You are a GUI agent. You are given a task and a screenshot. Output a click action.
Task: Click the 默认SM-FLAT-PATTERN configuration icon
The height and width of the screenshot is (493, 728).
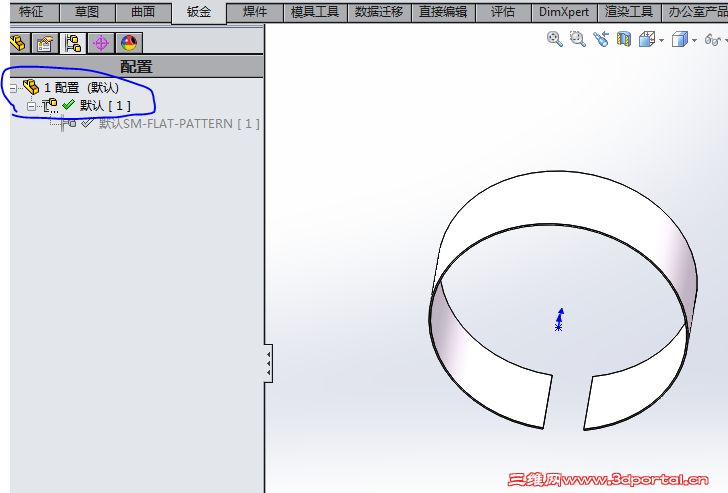tap(68, 123)
